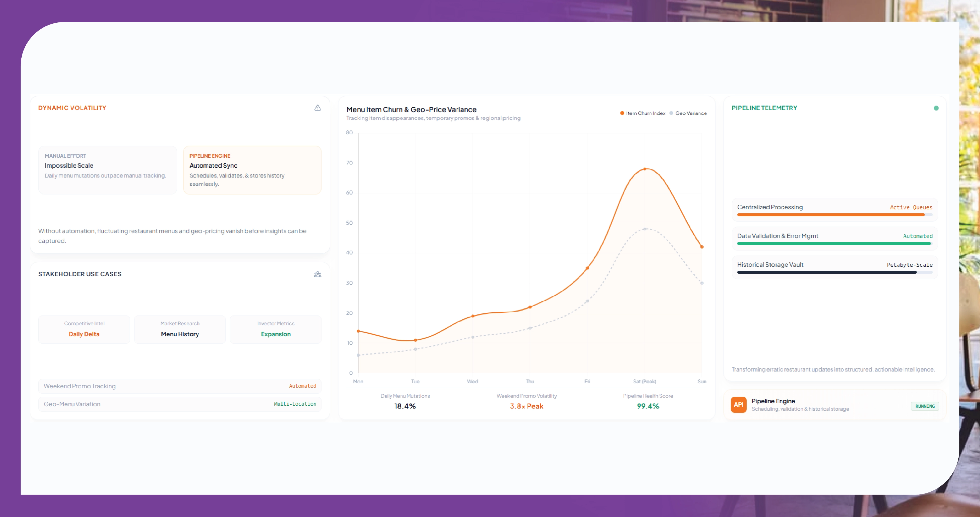Select the Pipeline Engine Automated Sync card
This screenshot has width=980, height=517.
pyautogui.click(x=252, y=170)
